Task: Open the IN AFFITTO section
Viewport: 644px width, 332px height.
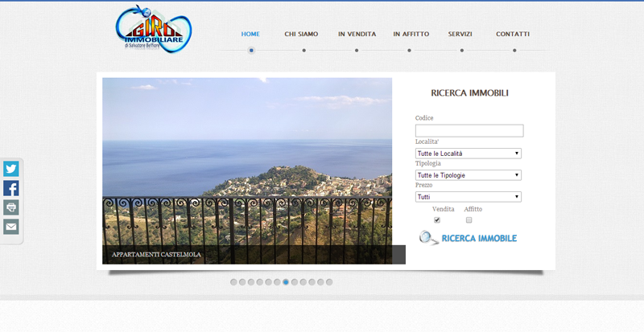Action: [x=411, y=34]
